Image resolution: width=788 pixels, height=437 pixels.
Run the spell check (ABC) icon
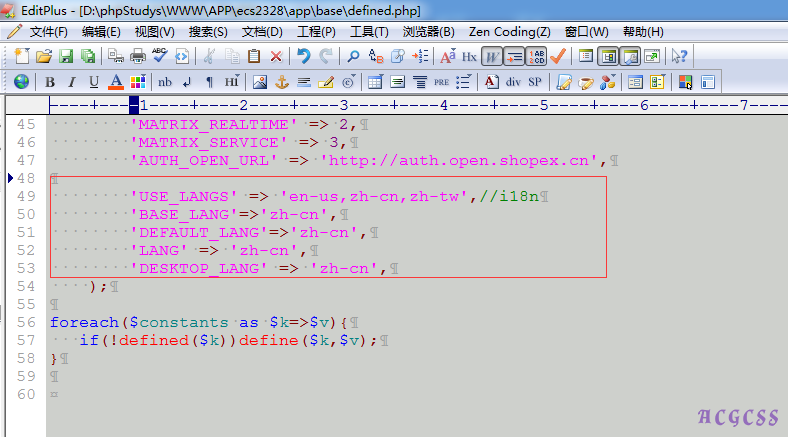[x=160, y=56]
